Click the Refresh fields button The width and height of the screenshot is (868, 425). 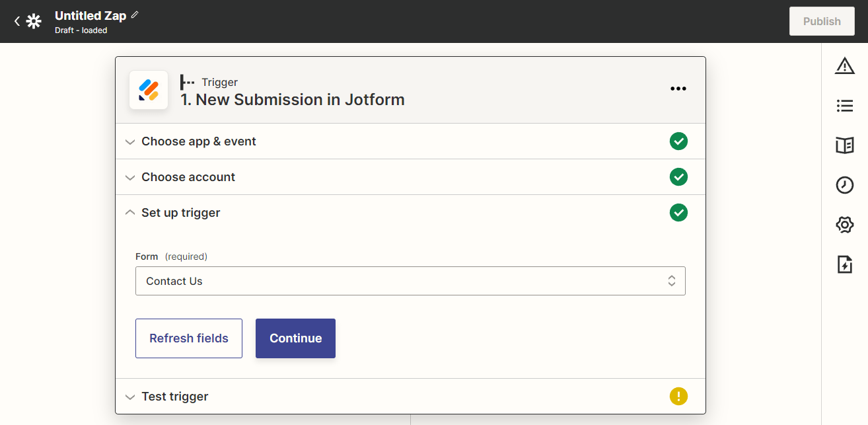(x=189, y=338)
